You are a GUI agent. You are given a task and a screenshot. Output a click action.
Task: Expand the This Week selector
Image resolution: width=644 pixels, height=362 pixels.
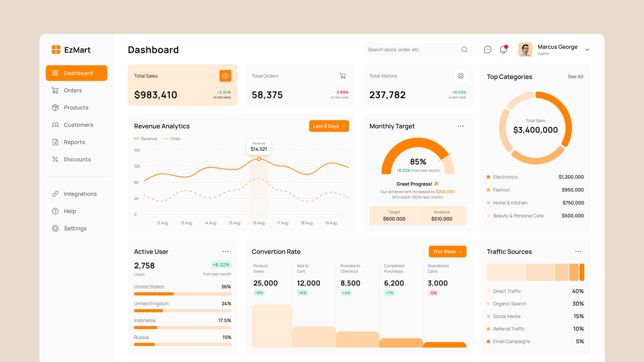point(447,251)
